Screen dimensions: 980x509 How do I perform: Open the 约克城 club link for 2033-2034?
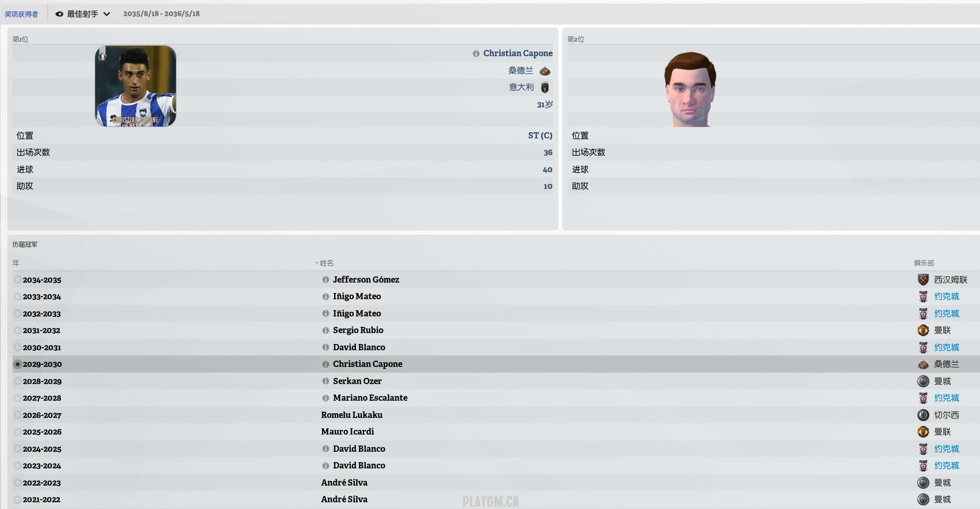point(946,296)
